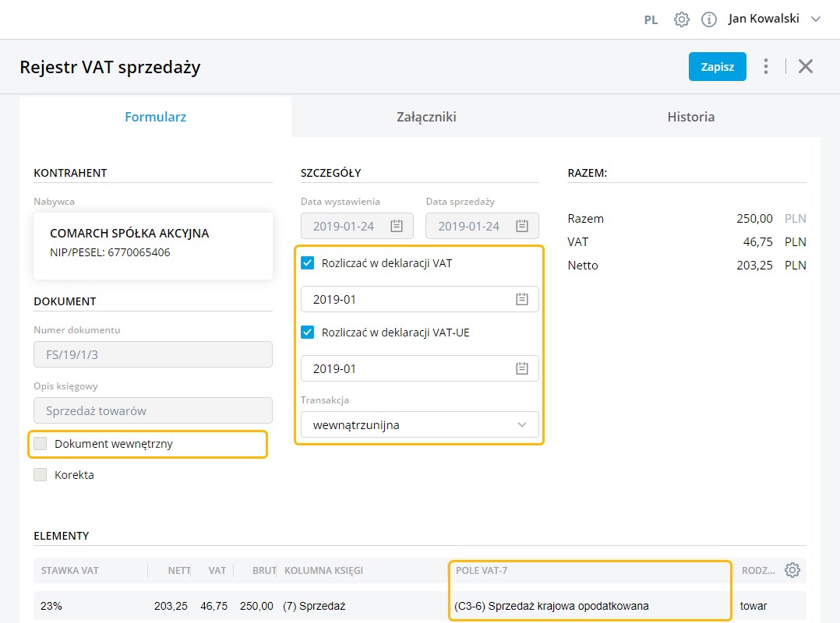This screenshot has width=840, height=623.
Task: Open the three-dot more options menu
Action: [x=766, y=66]
